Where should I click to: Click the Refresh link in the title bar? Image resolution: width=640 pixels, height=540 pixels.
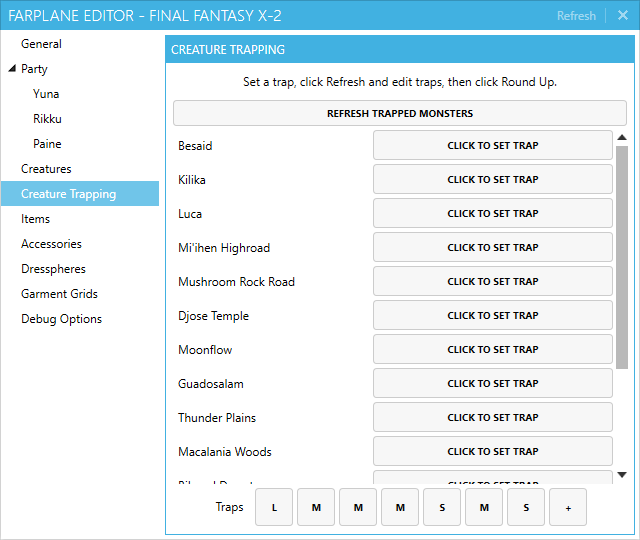coord(576,16)
